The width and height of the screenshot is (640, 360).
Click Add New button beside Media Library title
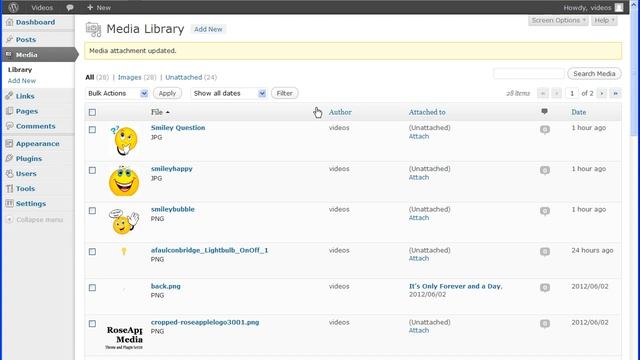click(208, 29)
